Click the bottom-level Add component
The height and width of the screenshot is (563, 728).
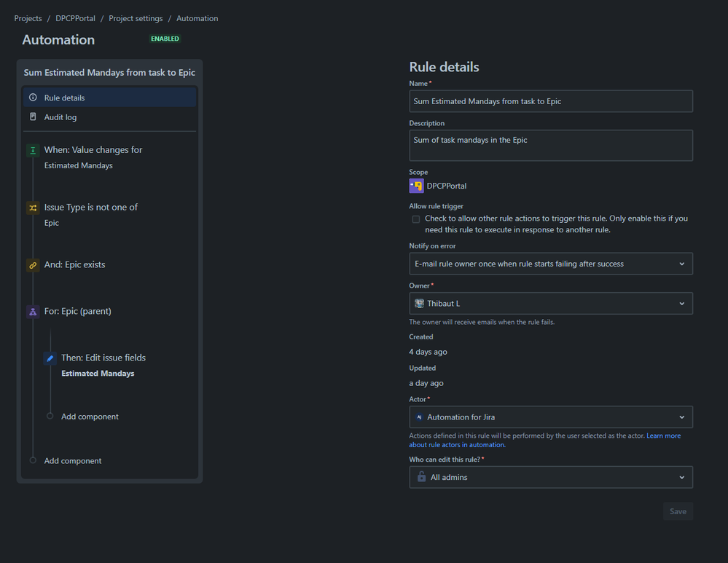[x=72, y=461]
